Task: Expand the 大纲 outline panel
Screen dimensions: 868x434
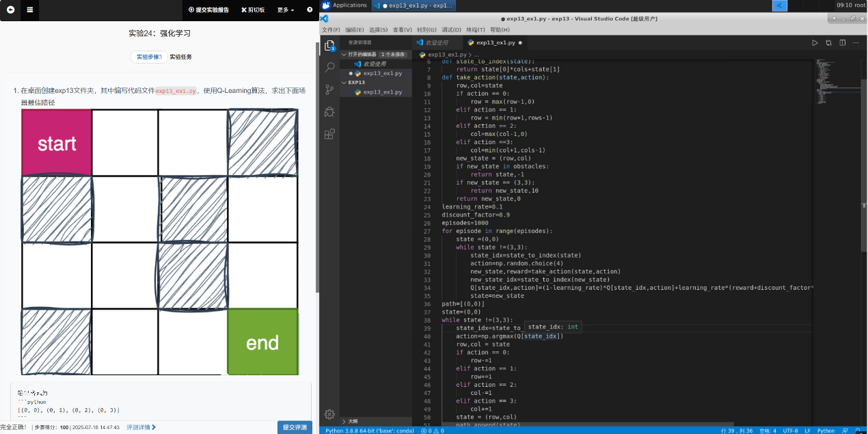Action: 344,421
